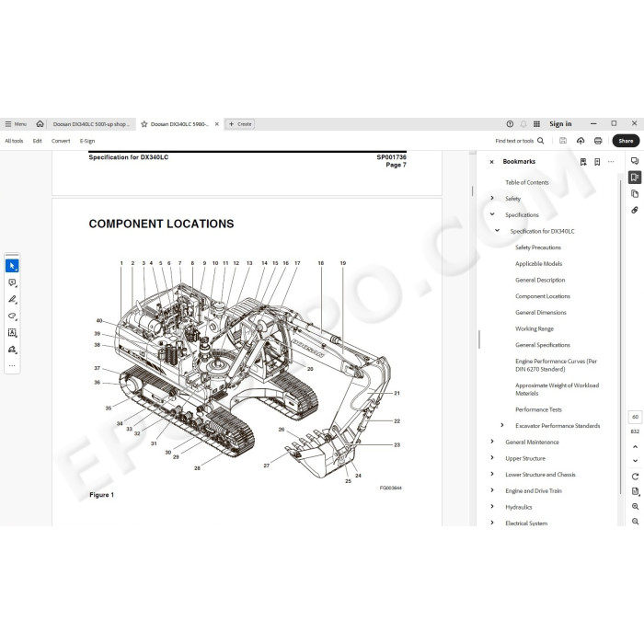Open Component Locations bookmark
644x644 pixels.
[x=543, y=296]
